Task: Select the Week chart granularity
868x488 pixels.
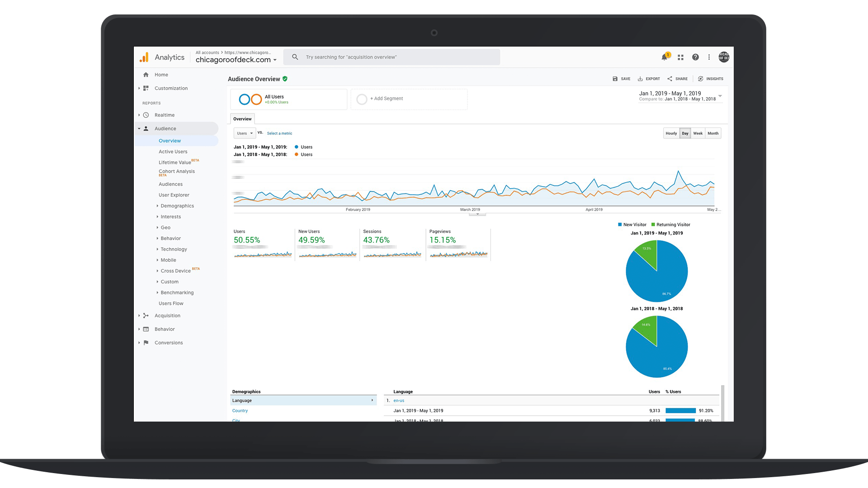Action: [698, 133]
